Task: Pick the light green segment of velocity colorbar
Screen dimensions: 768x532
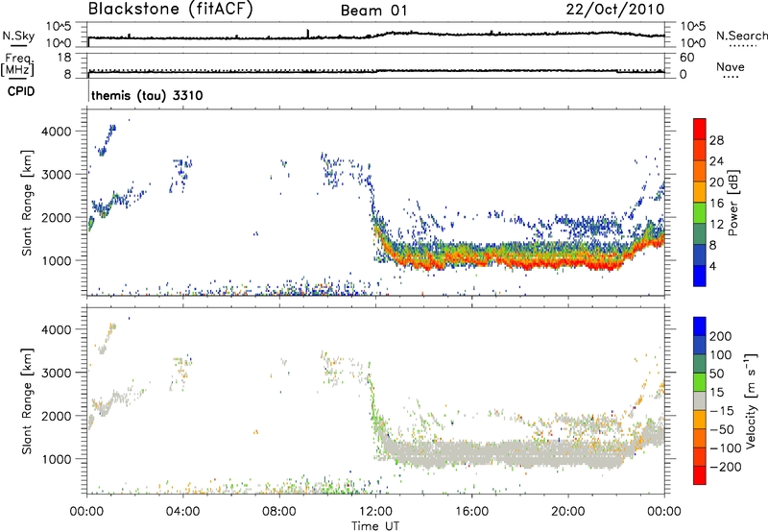Action: click(700, 382)
